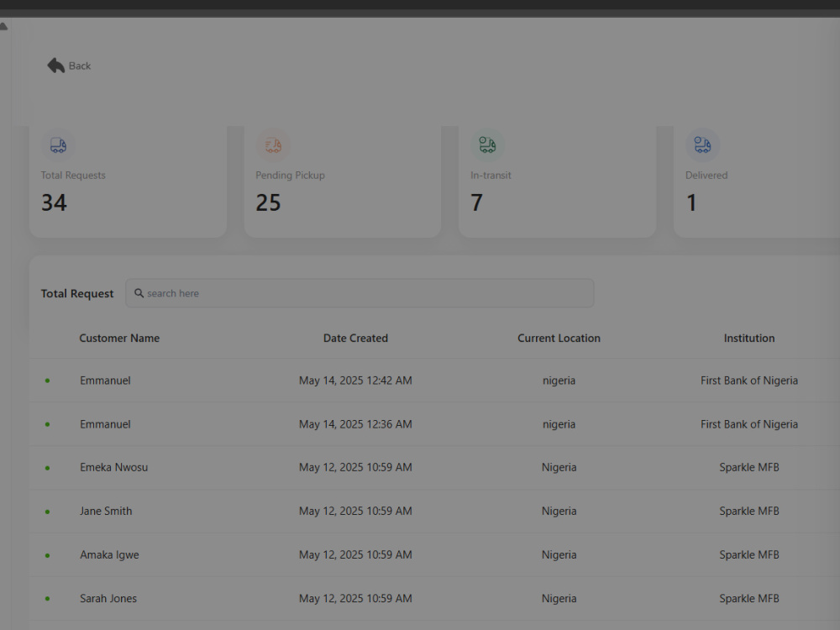Select the Delivered count 1
The height and width of the screenshot is (630, 840).
[x=691, y=202]
